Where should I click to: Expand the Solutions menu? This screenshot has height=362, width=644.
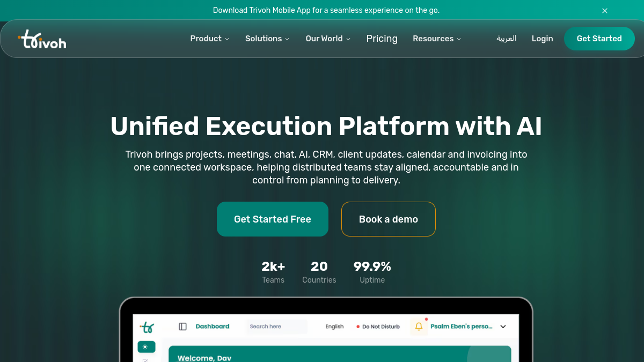tap(267, 39)
